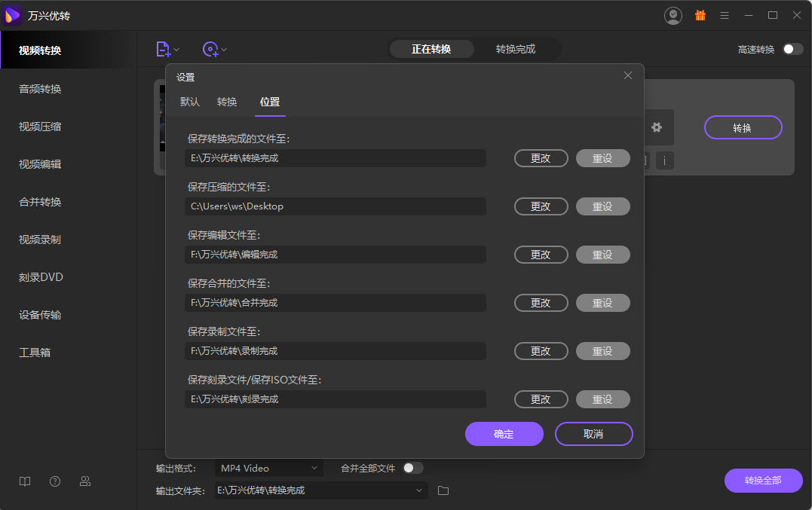Open the hamburger menu icon
The width and height of the screenshot is (812, 510).
[x=725, y=15]
